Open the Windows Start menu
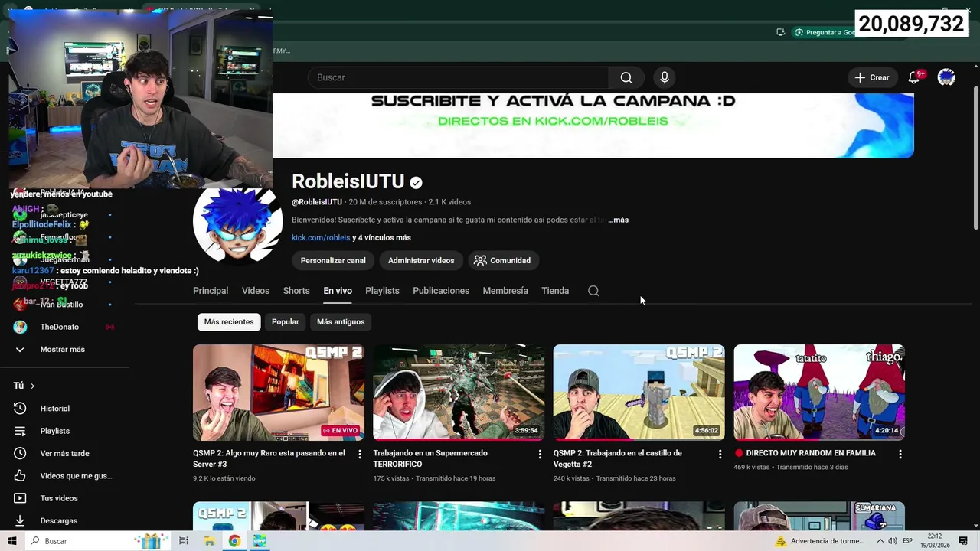Viewport: 980px width, 551px height. point(11,541)
